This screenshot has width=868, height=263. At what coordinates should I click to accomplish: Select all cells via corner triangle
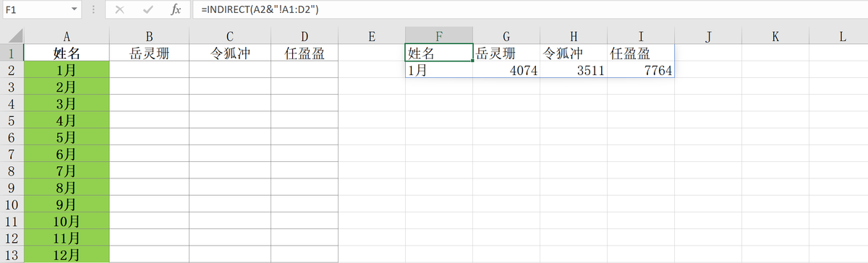tap(12, 36)
